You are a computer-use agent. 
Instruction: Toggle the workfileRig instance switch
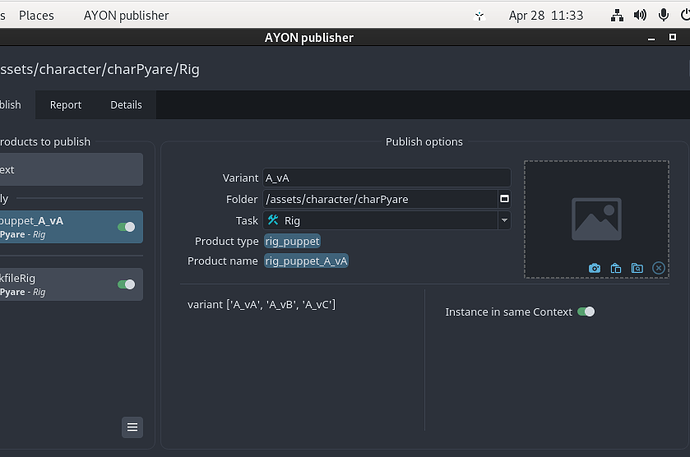[x=126, y=284]
